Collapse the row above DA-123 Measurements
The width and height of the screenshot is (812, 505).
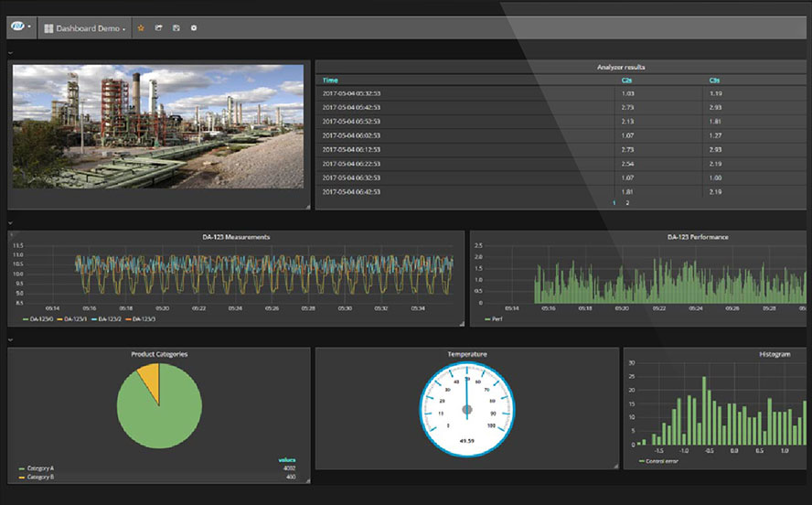point(9,222)
